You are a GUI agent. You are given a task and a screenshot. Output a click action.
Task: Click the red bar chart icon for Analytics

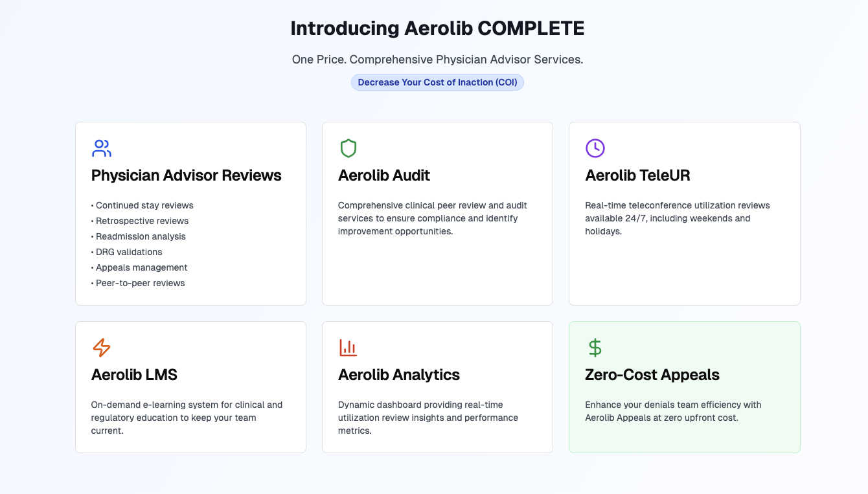(x=348, y=348)
